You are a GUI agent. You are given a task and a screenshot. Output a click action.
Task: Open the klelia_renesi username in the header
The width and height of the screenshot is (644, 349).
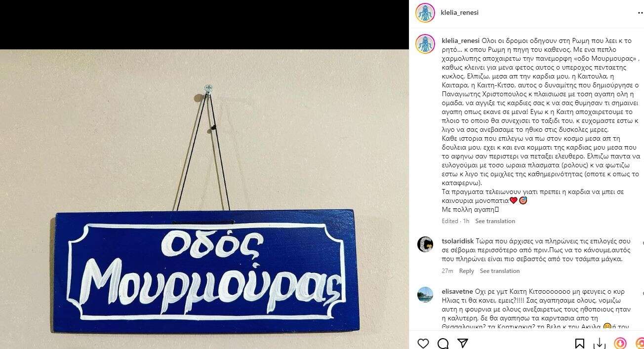[460, 13]
